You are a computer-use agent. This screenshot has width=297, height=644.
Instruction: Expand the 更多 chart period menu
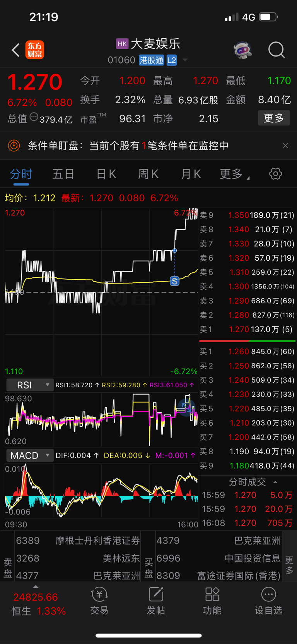(234, 174)
